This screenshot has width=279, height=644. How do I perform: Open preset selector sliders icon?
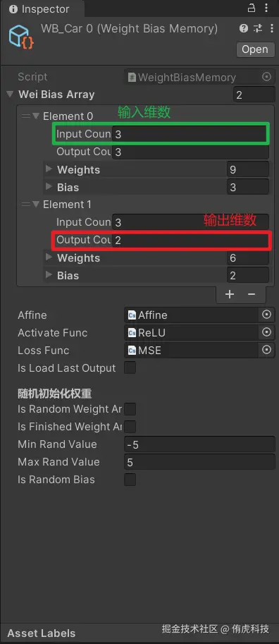tap(258, 28)
